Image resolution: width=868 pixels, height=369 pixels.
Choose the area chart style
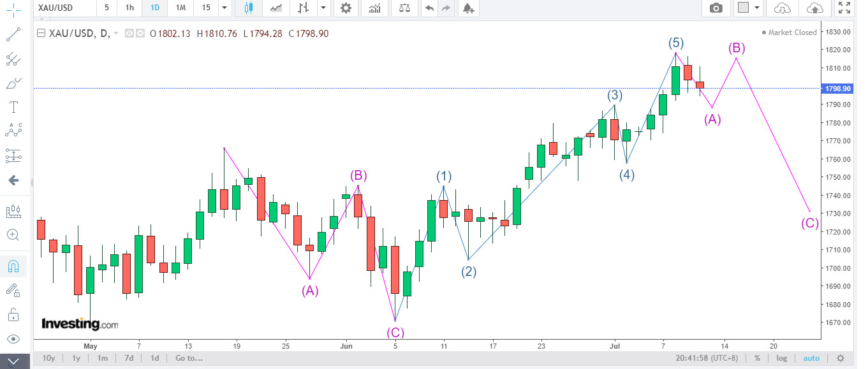click(x=276, y=8)
